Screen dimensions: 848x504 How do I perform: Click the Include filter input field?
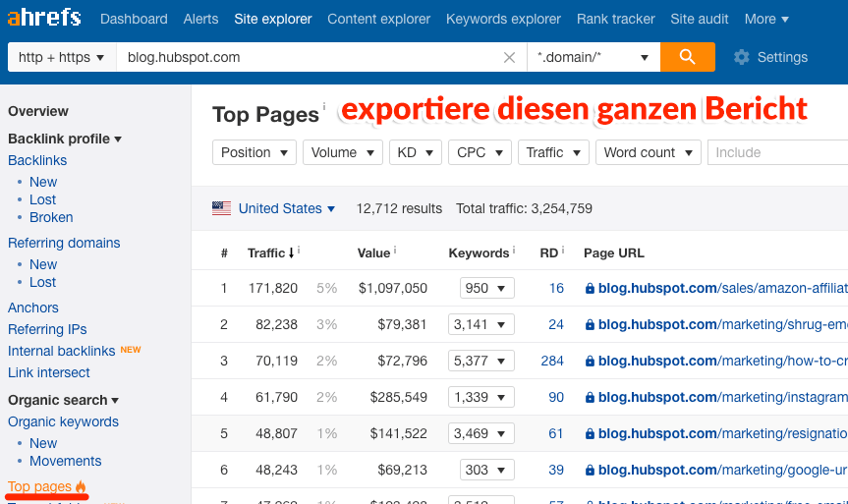[x=777, y=152]
